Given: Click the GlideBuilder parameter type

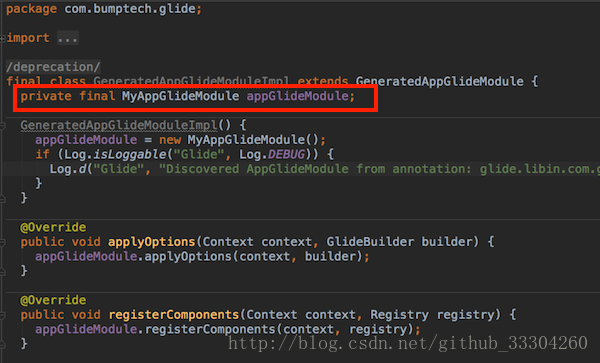Looking at the screenshot, I should click(370, 242).
